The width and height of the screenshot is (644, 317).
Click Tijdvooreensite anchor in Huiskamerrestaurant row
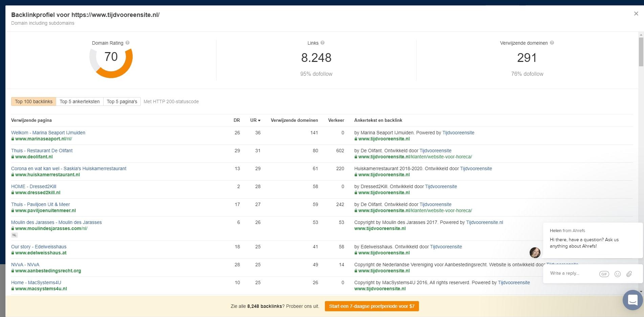click(x=476, y=168)
